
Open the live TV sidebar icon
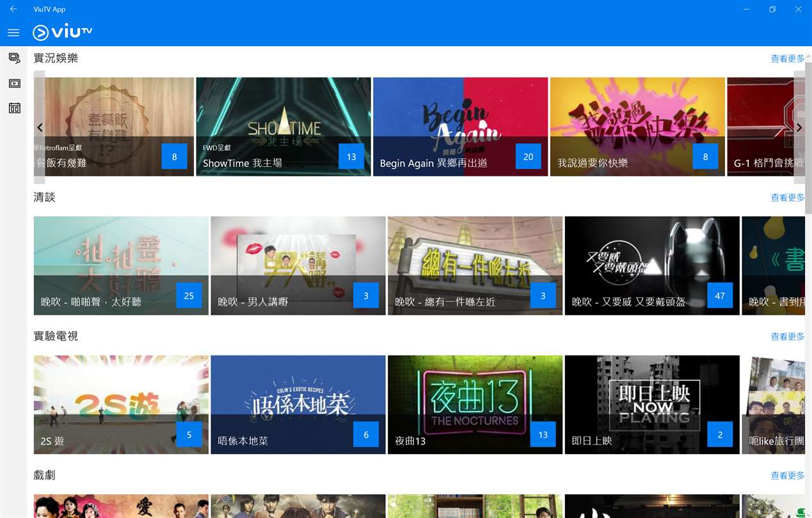point(14,83)
